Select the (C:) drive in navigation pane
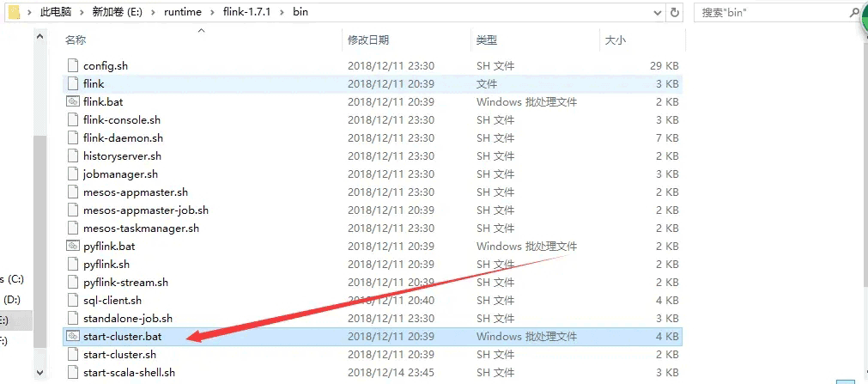 (x=12, y=279)
